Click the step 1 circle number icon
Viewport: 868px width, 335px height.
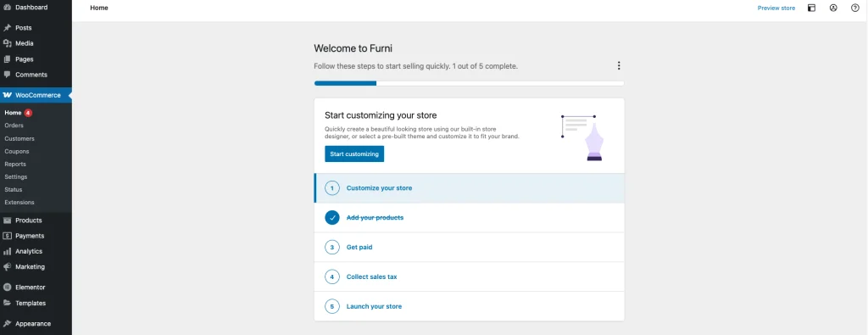click(332, 188)
